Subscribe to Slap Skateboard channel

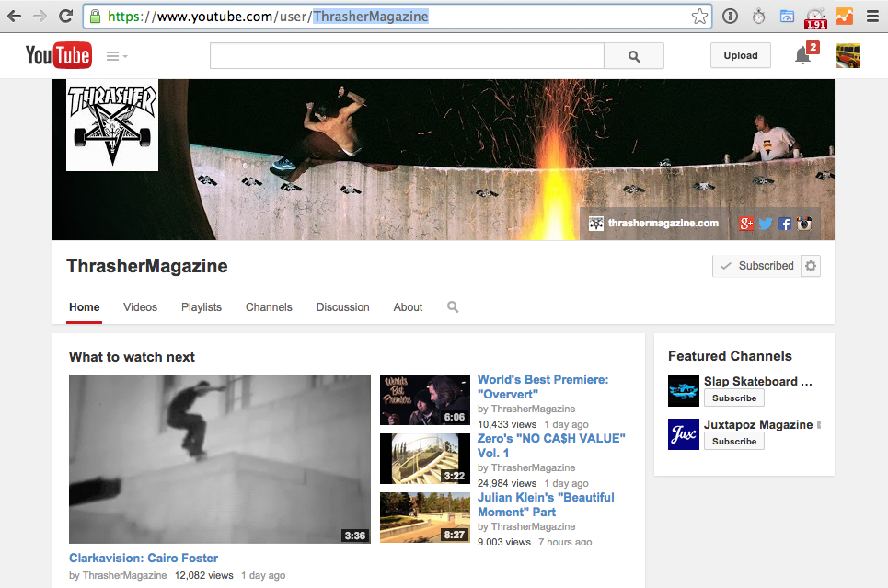(734, 398)
